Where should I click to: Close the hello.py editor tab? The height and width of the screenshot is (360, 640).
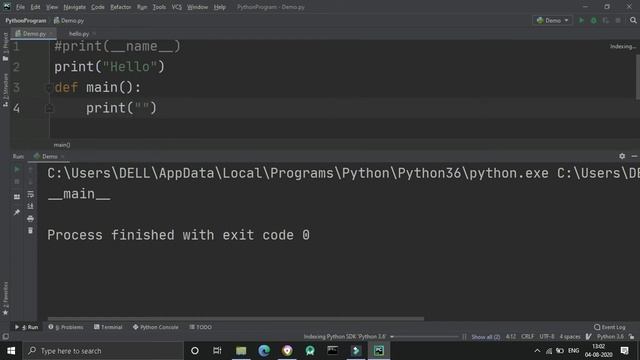(x=94, y=33)
